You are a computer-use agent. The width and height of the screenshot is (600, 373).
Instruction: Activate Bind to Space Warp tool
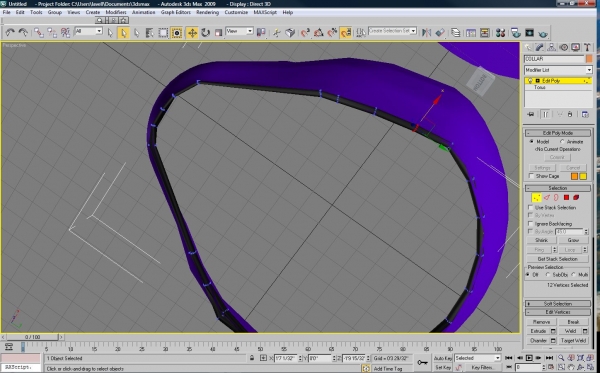tap(65, 33)
